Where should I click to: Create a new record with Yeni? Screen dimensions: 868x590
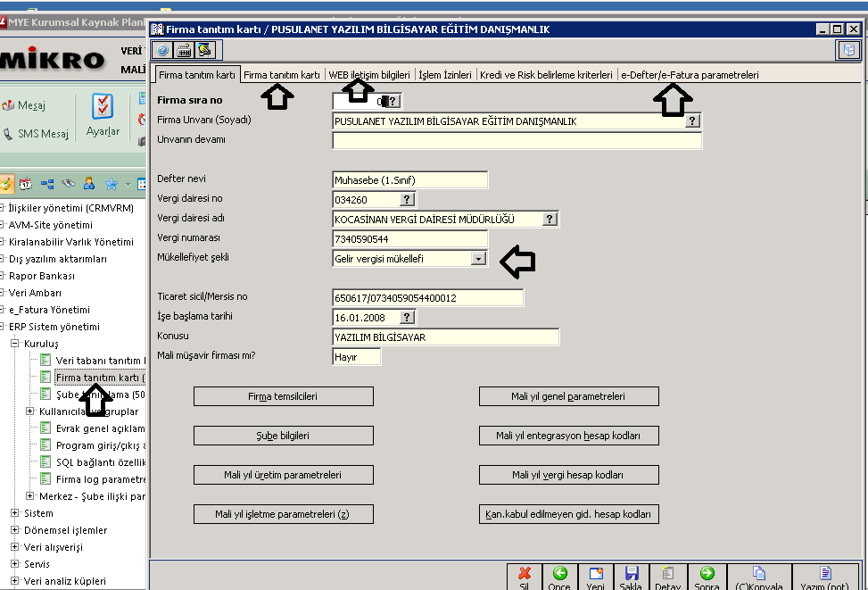(x=596, y=578)
